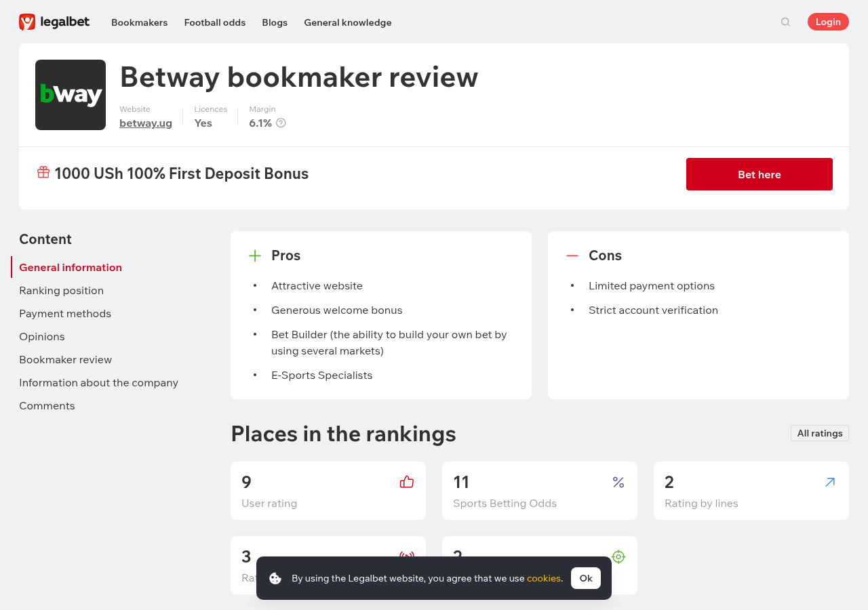Viewport: 868px width, 610px height.
Task: Open the Football odds menu
Action: tap(215, 22)
